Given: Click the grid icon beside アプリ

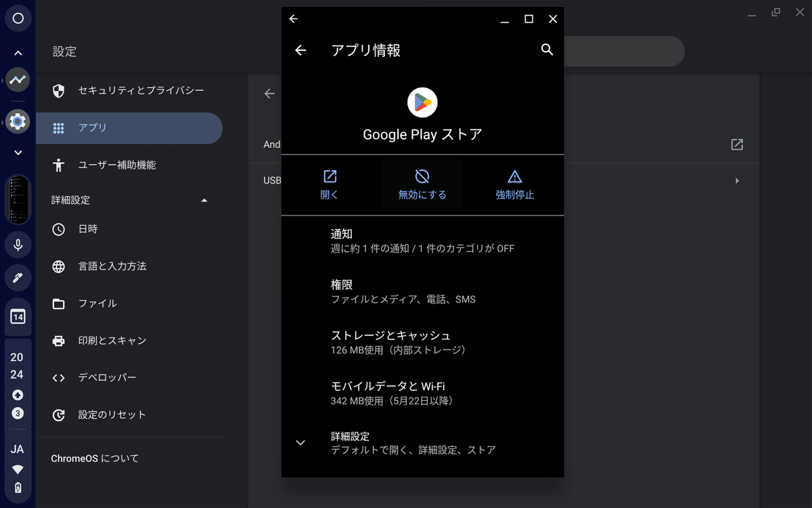Looking at the screenshot, I should 59,128.
